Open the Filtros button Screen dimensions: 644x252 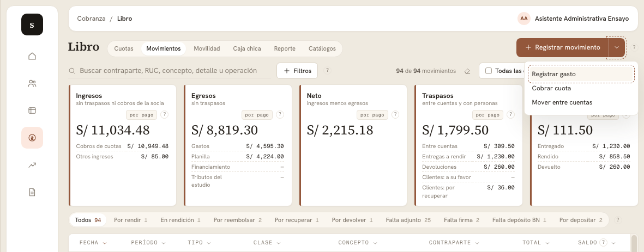297,71
